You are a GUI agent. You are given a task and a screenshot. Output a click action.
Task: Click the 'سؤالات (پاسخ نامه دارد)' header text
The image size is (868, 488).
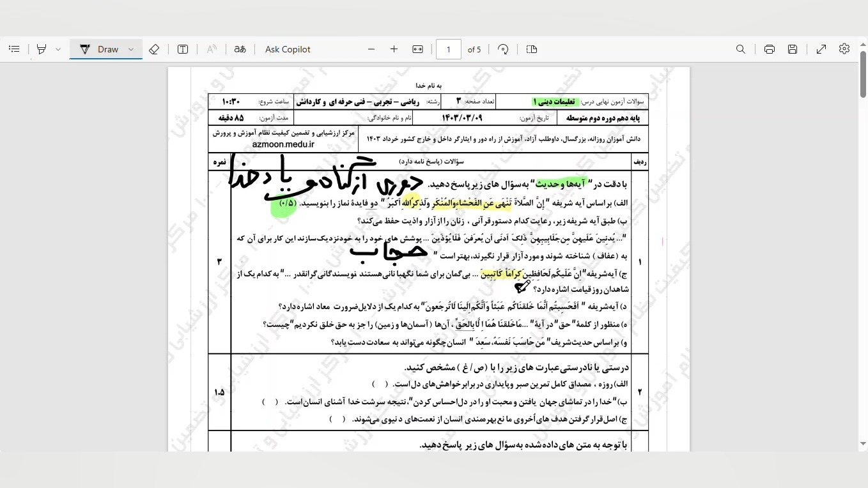[x=431, y=162]
